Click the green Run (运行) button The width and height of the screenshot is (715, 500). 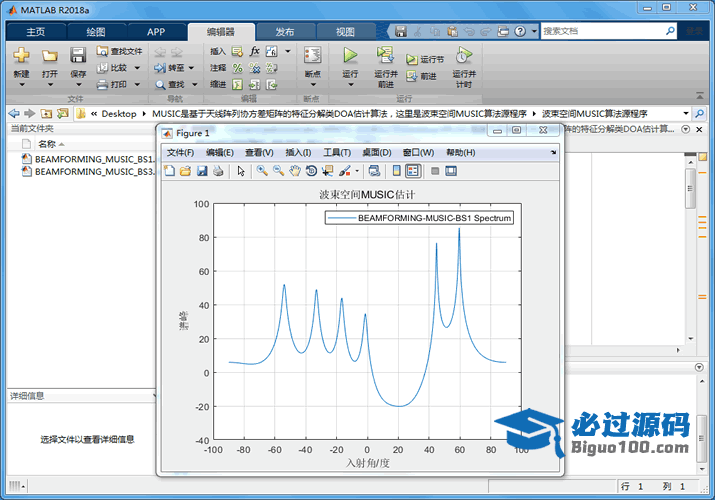(x=350, y=56)
